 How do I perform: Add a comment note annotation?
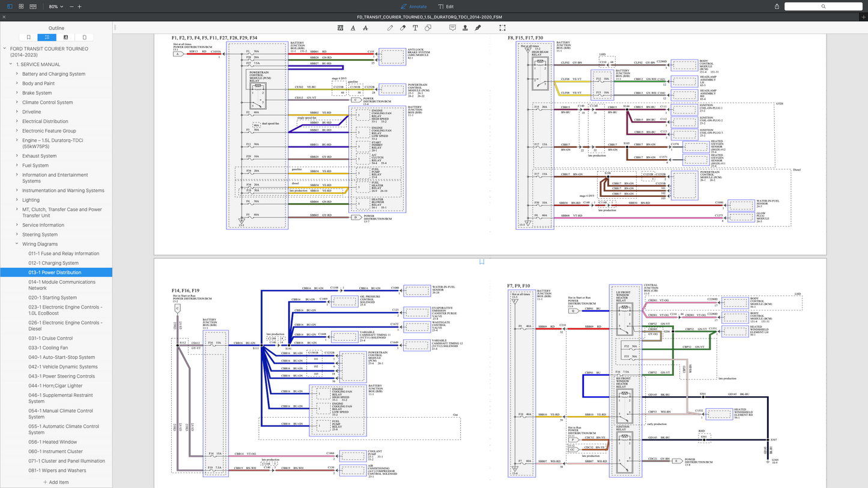452,28
